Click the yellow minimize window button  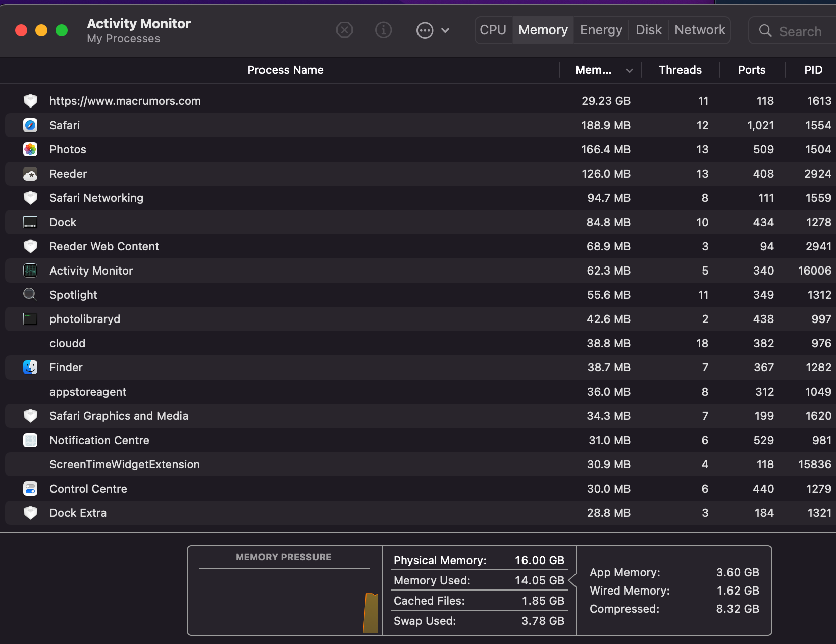[41, 30]
